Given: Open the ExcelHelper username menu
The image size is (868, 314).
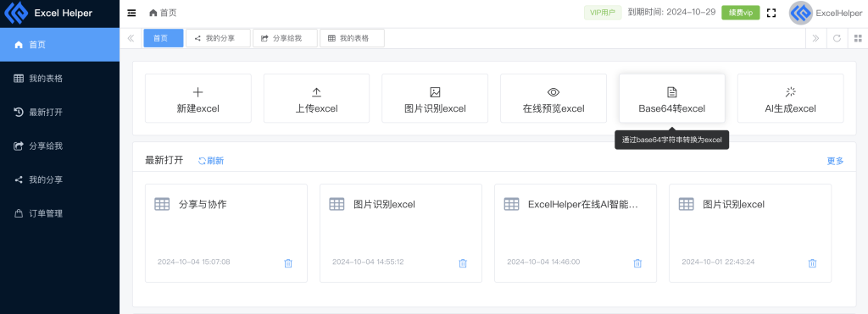Looking at the screenshot, I should [x=838, y=14].
